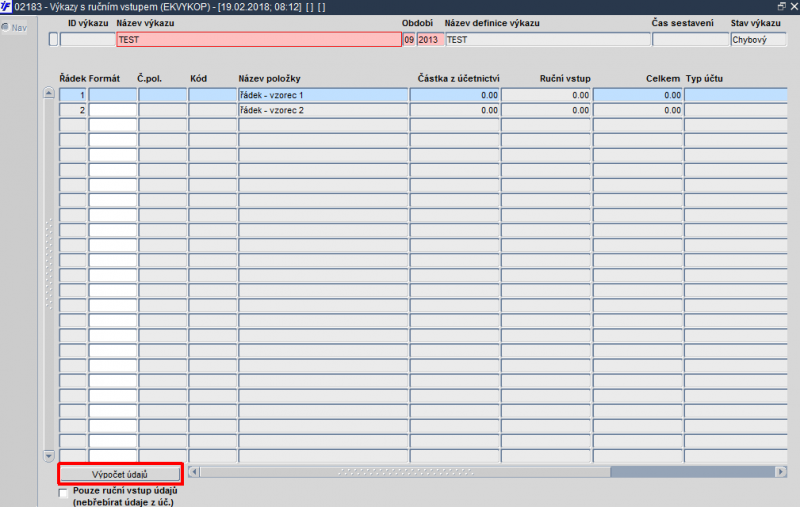The width and height of the screenshot is (800, 507).
Task: Enable Pouze ruční vstup údajů checkbox
Action: pos(63,493)
